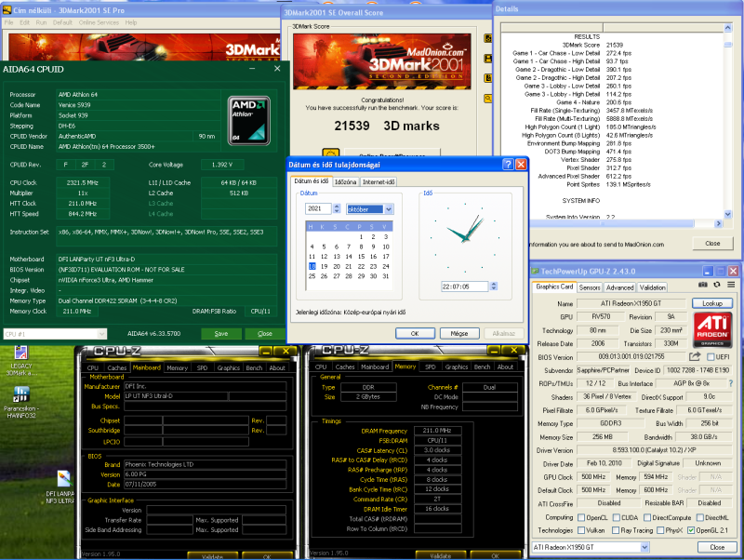Open the Edit menu in 3DMark
Image resolution: width=744 pixels, height=560 pixels.
pyautogui.click(x=25, y=22)
